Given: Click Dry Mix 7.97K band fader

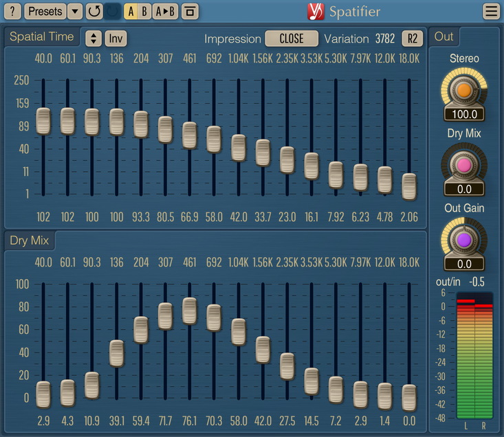Looking at the screenshot, I should (x=360, y=394).
